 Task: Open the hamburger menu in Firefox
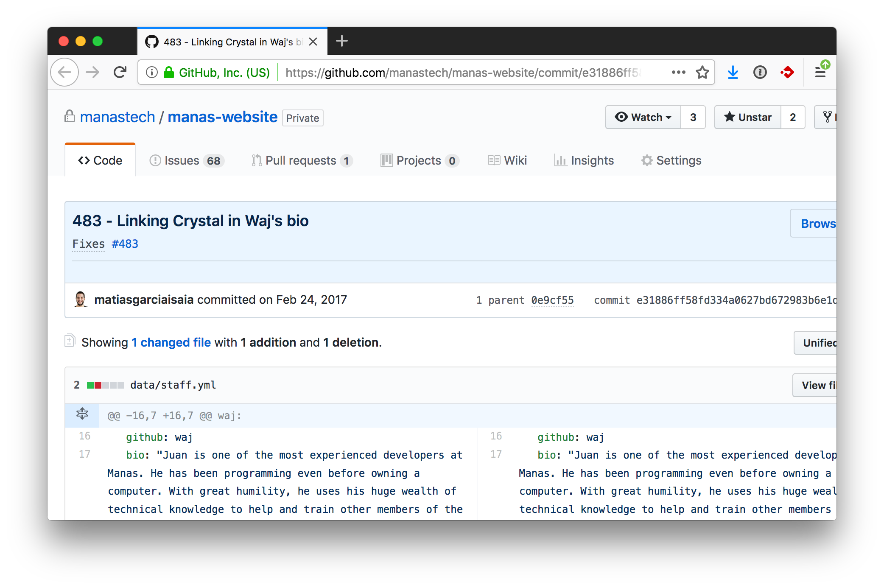820,73
